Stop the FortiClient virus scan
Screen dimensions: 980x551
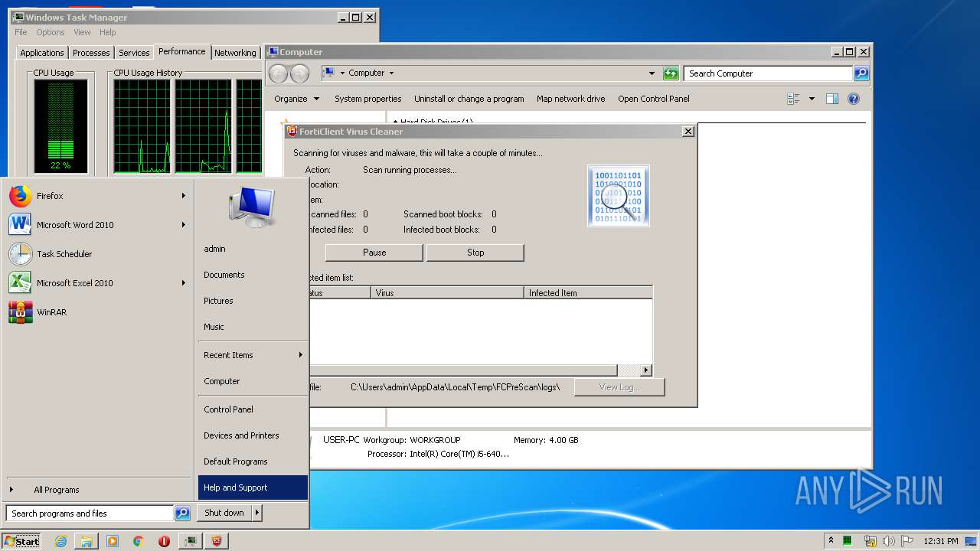[x=475, y=253]
